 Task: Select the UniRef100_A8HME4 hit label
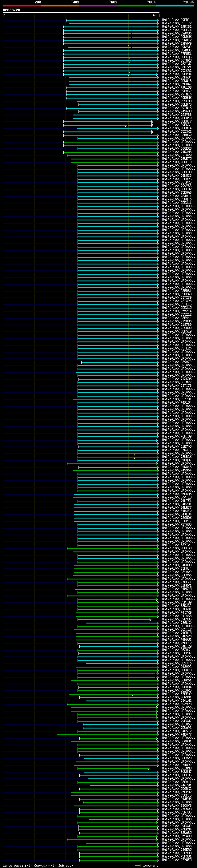pos(176,128)
